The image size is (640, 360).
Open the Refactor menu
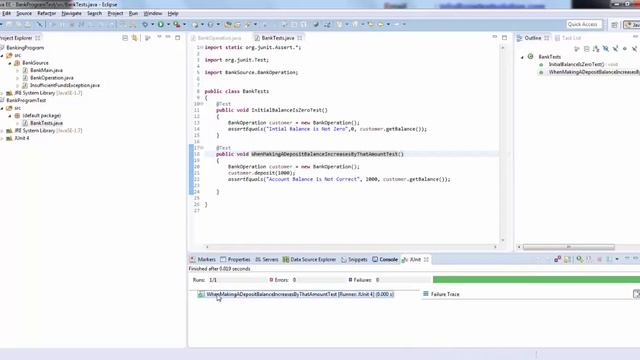tap(47, 13)
